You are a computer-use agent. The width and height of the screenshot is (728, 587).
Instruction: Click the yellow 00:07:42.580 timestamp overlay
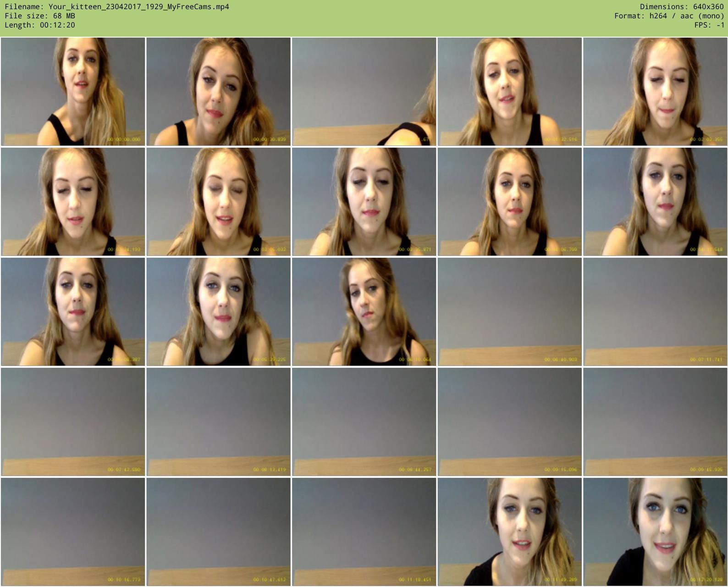pos(124,470)
